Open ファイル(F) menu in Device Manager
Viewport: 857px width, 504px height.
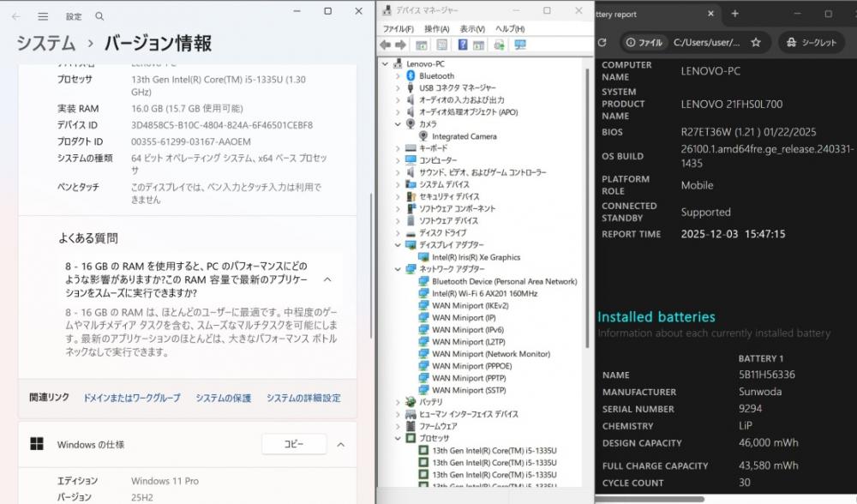(x=398, y=28)
